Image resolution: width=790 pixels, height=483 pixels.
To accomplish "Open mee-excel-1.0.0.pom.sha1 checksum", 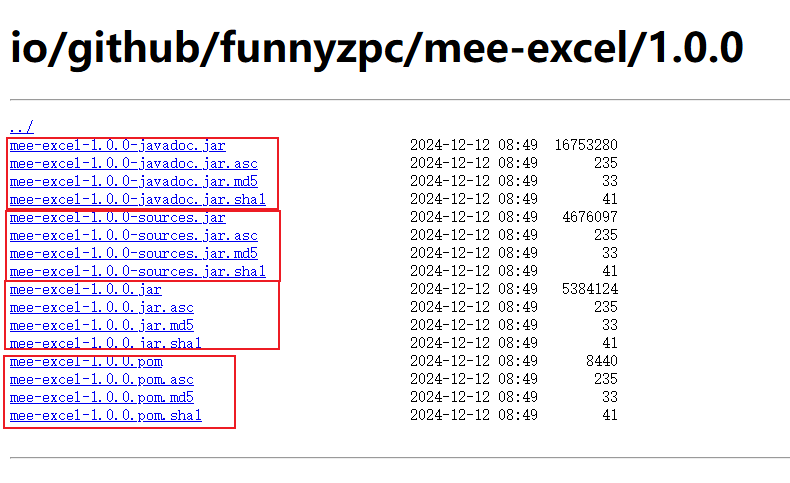I will (106, 416).
